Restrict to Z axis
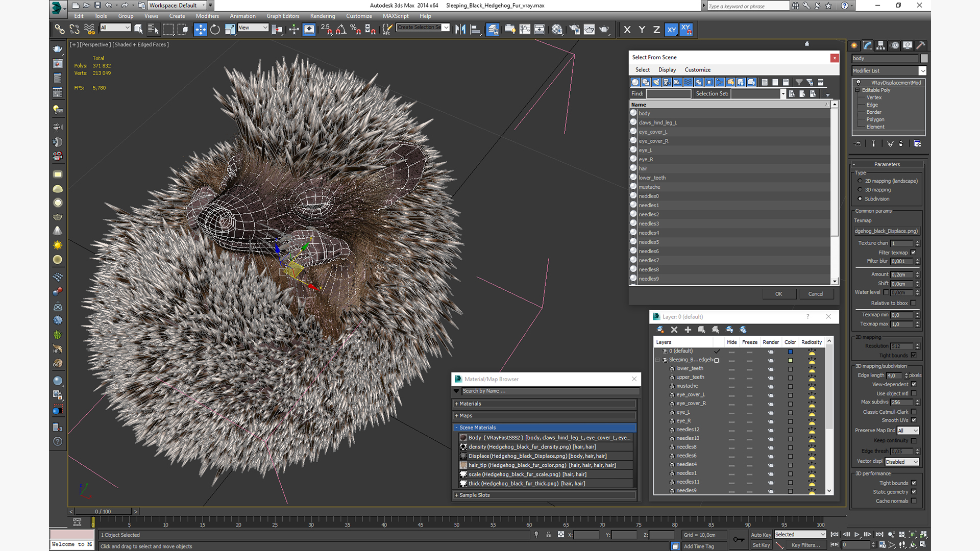This screenshot has width=980, height=551. pos(656,30)
